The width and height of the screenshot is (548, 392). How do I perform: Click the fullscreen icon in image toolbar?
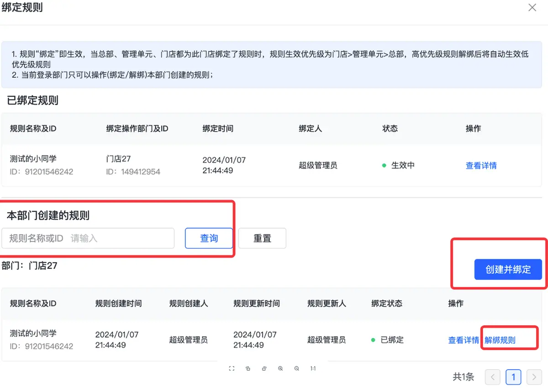click(232, 369)
